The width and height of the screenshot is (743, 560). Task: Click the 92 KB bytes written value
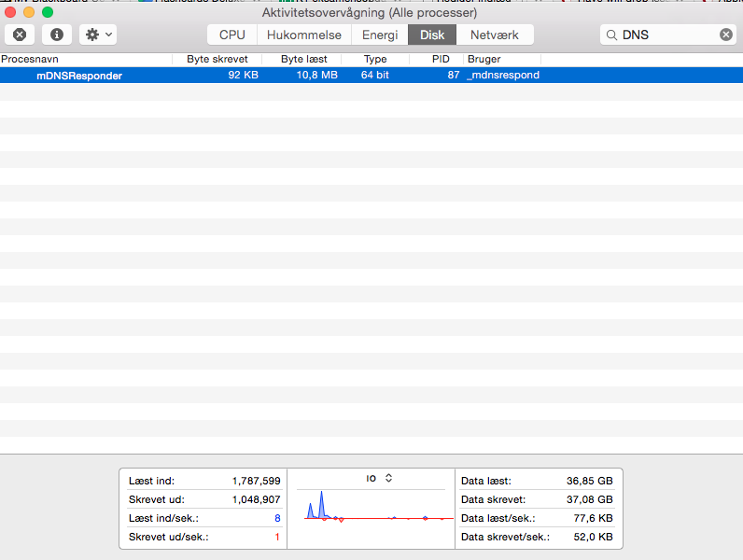(243, 75)
